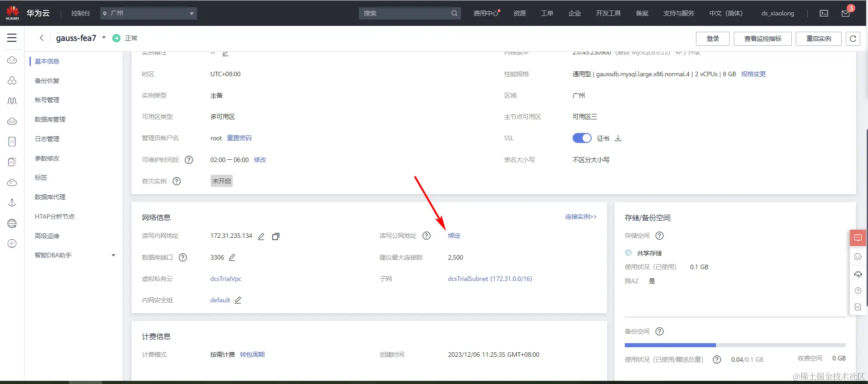
Task: Click the search magnifier icon
Action: click(454, 13)
